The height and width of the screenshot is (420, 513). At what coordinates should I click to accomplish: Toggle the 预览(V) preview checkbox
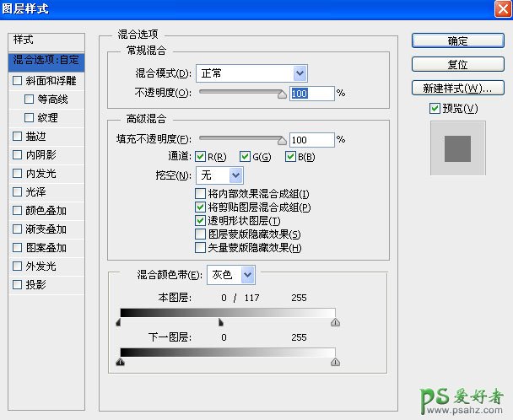click(x=435, y=108)
